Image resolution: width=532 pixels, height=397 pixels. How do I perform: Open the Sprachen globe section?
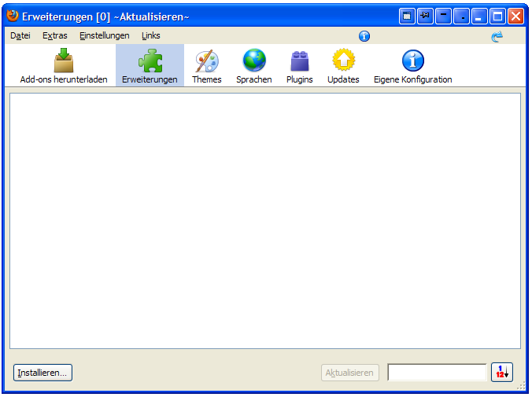253,65
